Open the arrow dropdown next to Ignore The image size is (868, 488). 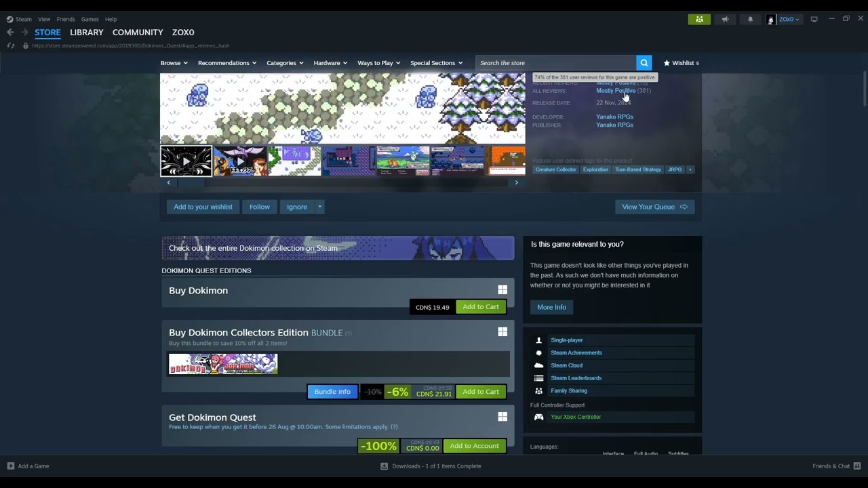coord(319,207)
